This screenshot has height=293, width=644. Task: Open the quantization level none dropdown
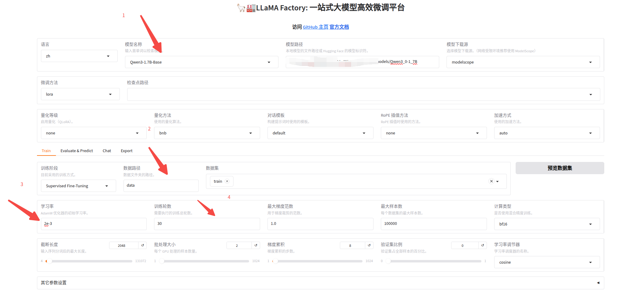click(x=94, y=133)
